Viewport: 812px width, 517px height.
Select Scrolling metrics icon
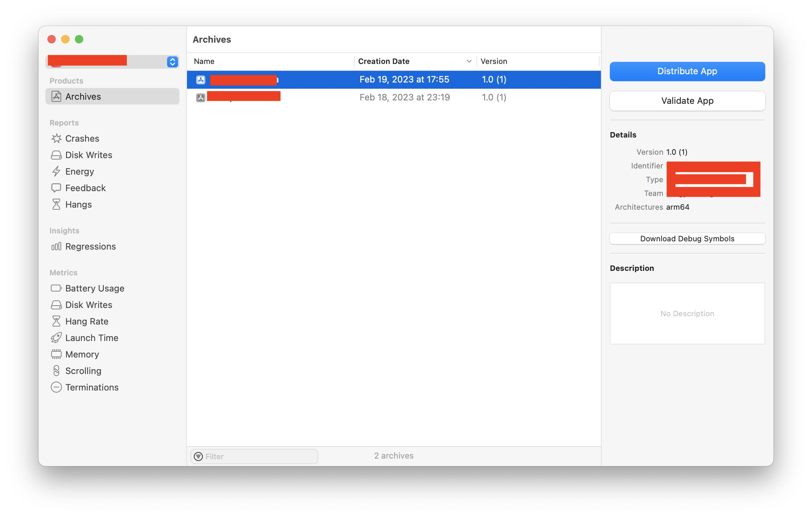pos(56,371)
